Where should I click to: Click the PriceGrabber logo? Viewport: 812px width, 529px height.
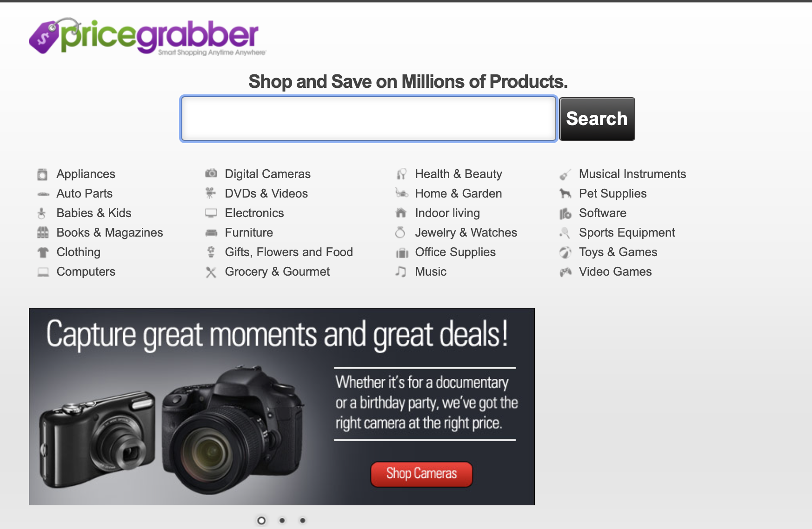point(147,37)
